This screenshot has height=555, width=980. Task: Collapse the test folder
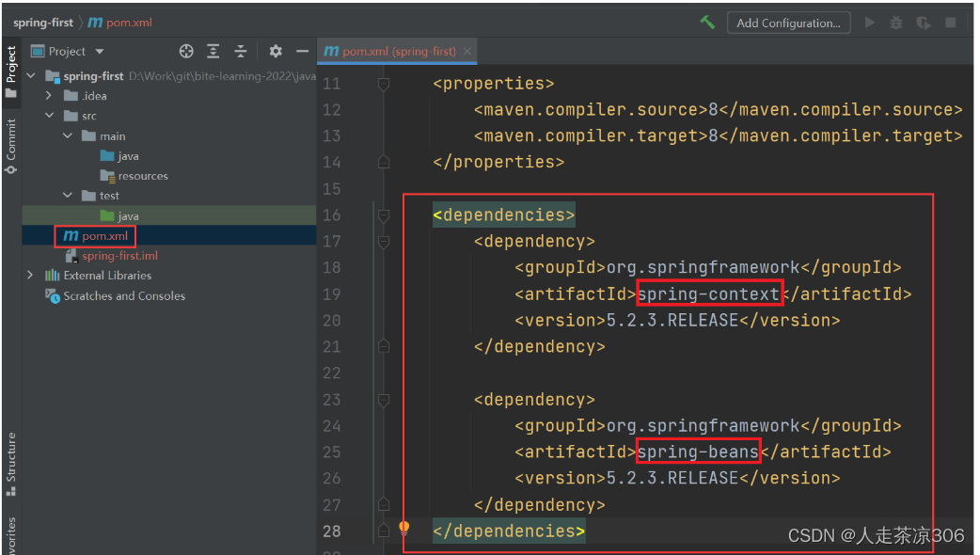tap(67, 196)
